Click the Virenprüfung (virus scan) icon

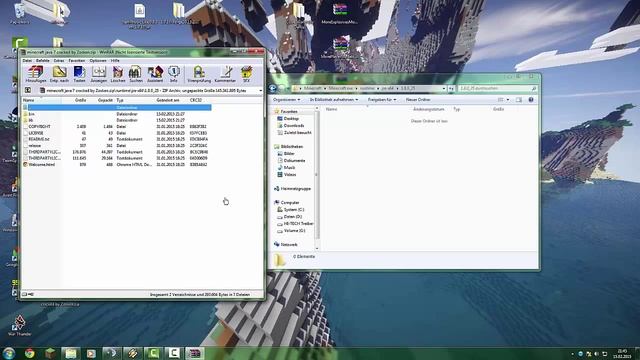click(199, 74)
